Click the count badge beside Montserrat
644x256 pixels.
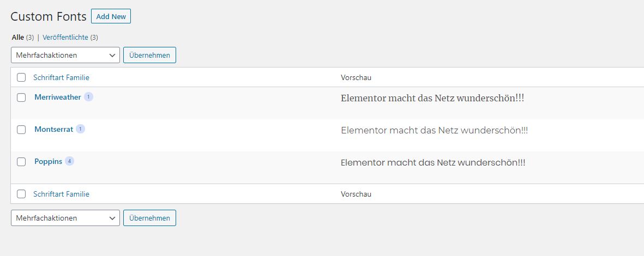pos(80,129)
